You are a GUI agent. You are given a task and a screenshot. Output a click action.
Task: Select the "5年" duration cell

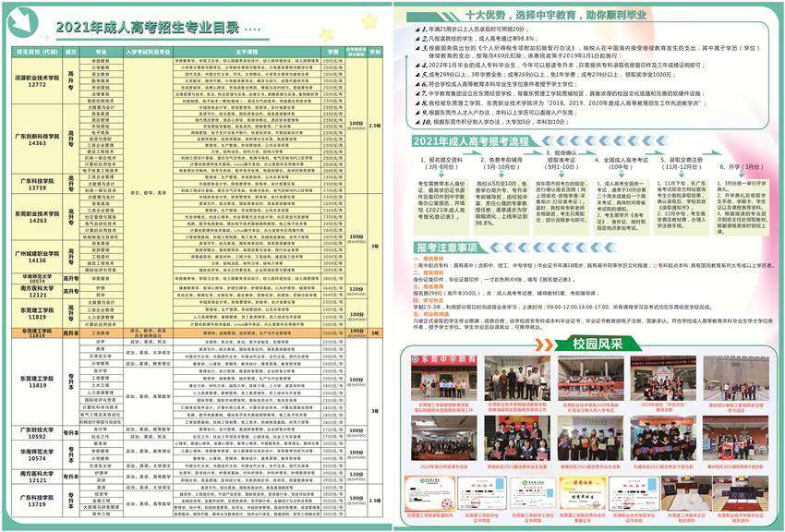375,332
